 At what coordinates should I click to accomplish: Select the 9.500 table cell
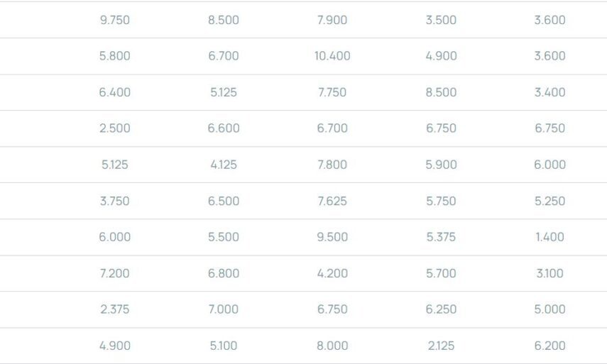pos(332,237)
